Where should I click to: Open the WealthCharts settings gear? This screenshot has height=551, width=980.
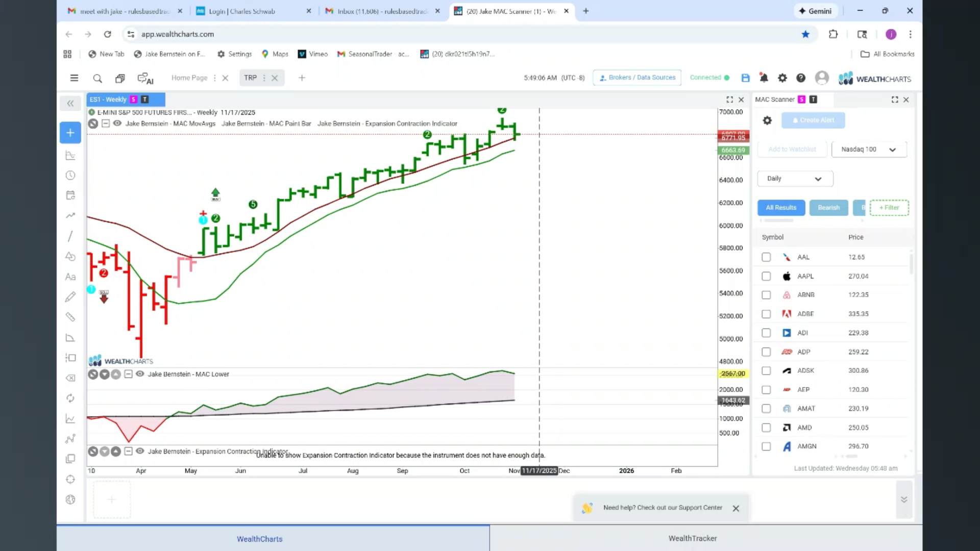point(782,78)
